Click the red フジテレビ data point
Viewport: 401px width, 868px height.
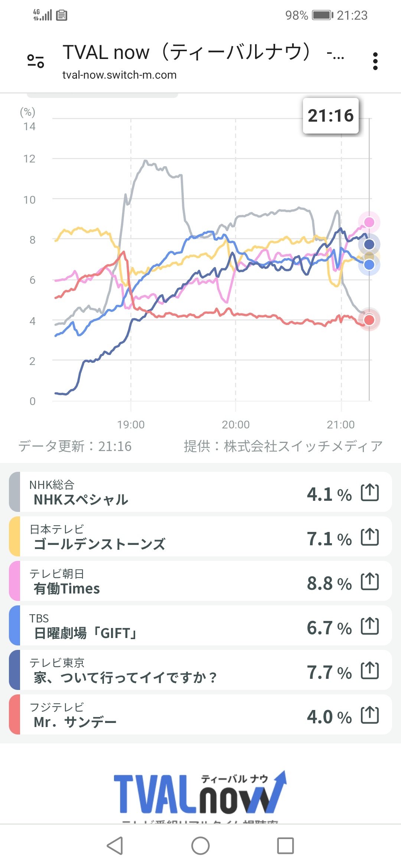click(369, 320)
